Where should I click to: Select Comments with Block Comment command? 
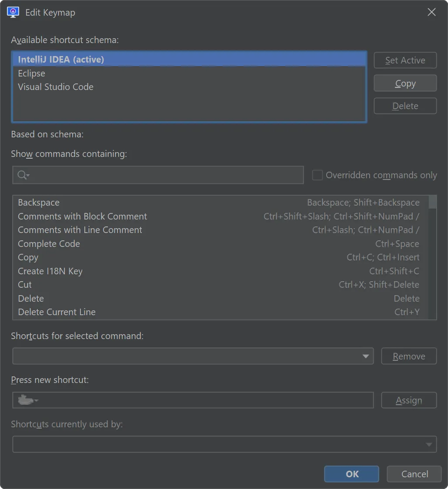pos(221,216)
